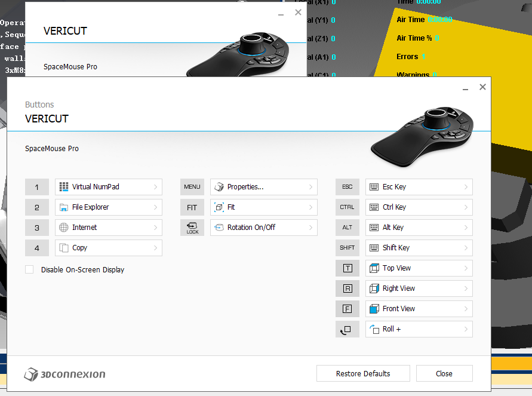Click the Restore Defaults button
Viewport: 532px width, 396px height.
click(363, 373)
